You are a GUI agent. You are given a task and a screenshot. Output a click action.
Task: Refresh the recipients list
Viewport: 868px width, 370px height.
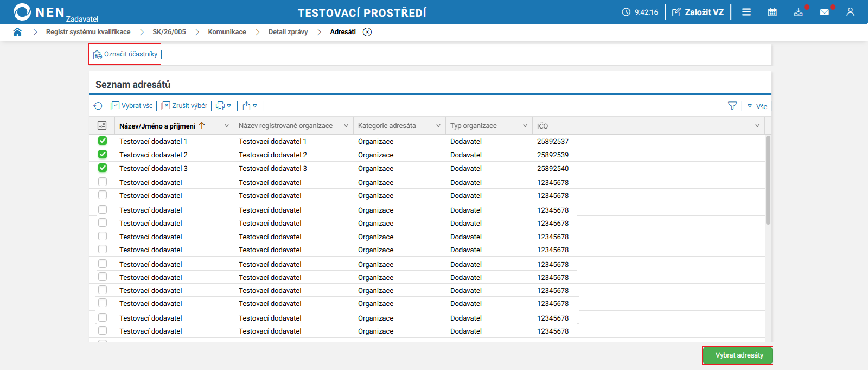pos(98,106)
